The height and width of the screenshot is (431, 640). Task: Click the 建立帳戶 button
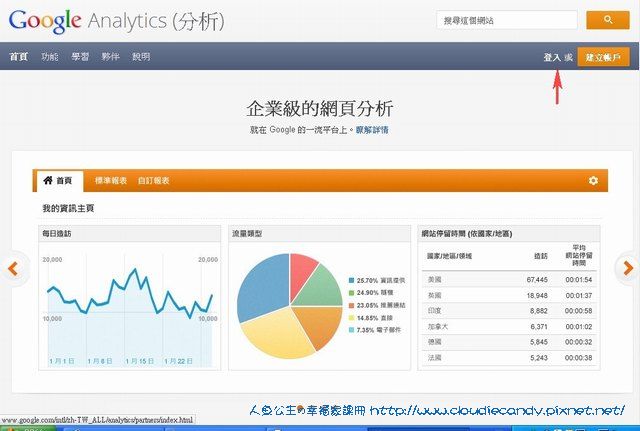coord(603,57)
